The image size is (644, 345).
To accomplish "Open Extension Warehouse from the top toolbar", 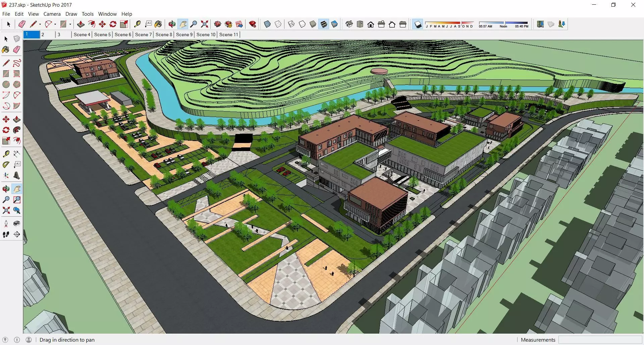I will click(228, 24).
